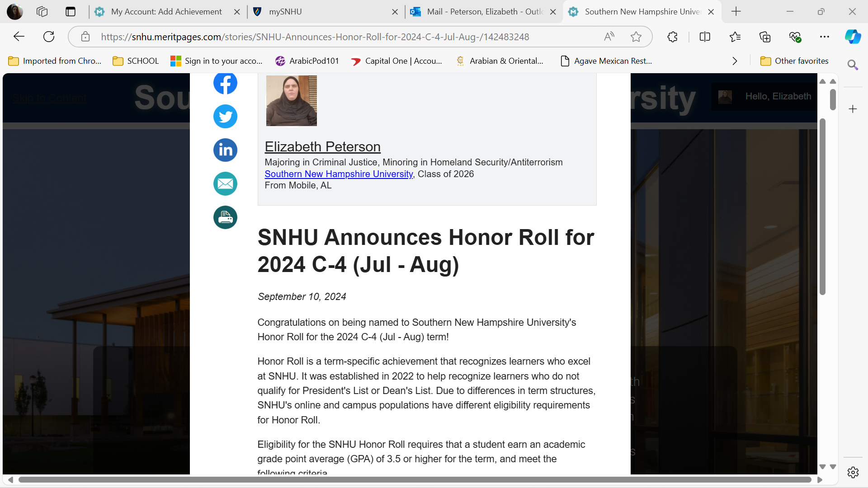868x488 pixels.
Task: Toggle Read aloud for this page
Action: [x=609, y=37]
